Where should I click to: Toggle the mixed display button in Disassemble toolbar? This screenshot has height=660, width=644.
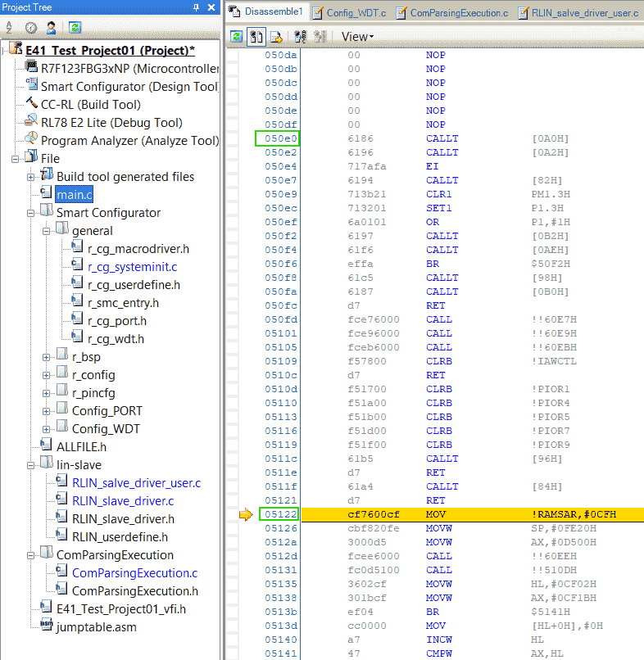coord(256,37)
